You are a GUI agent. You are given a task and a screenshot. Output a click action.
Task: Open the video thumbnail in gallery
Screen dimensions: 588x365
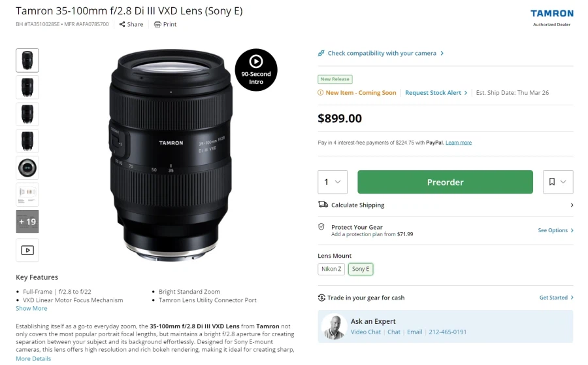coord(27,250)
